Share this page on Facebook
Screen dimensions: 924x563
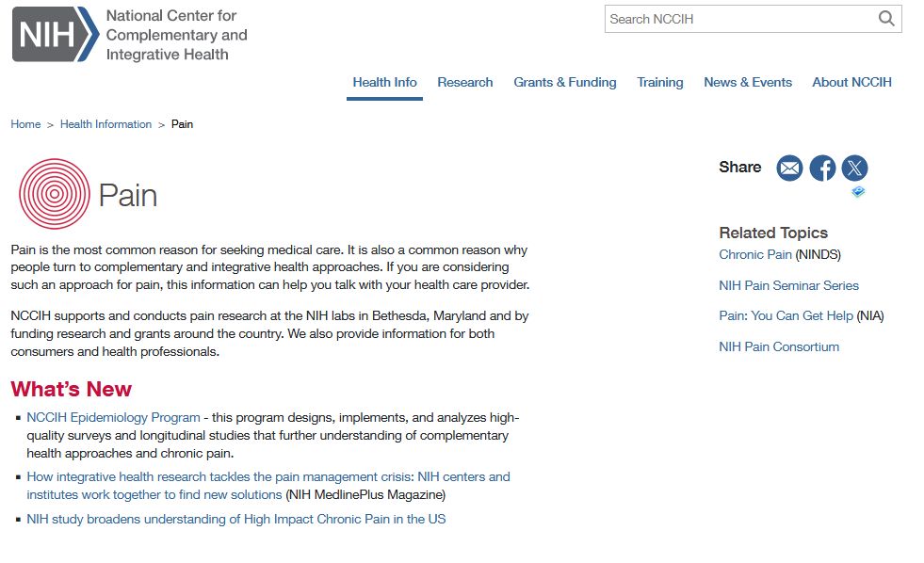tap(822, 169)
